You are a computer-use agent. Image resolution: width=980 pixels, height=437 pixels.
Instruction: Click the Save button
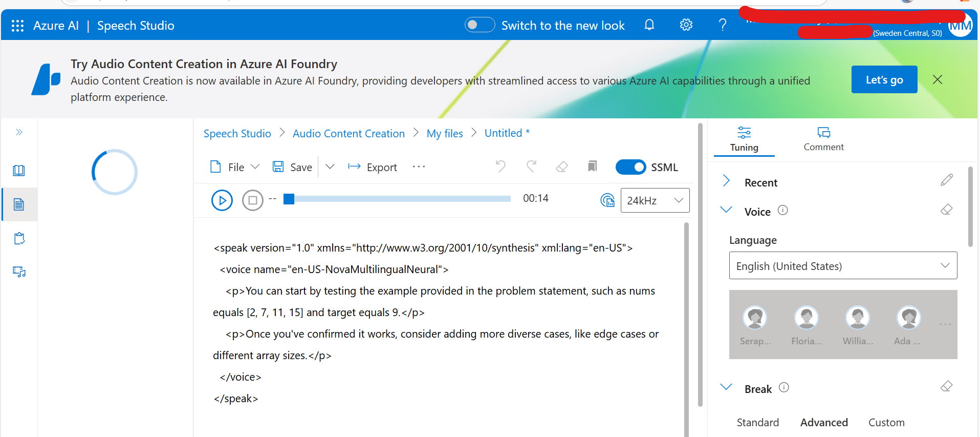[292, 167]
